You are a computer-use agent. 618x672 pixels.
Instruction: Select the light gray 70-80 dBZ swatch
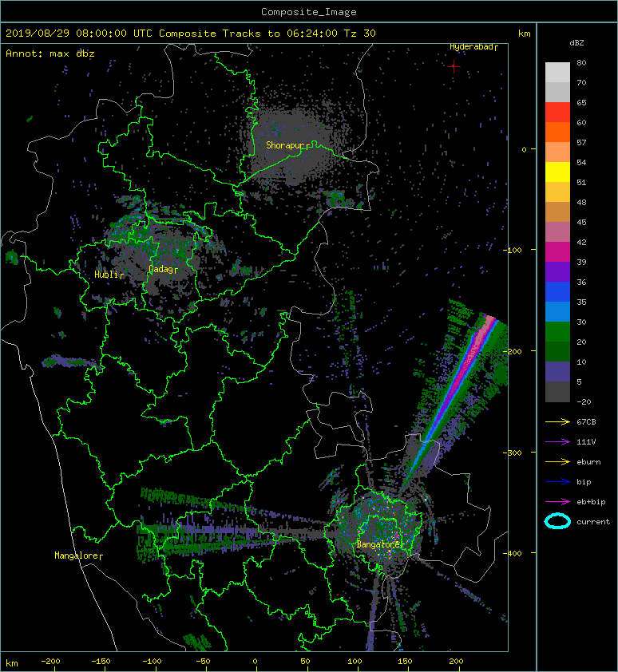[x=557, y=72]
